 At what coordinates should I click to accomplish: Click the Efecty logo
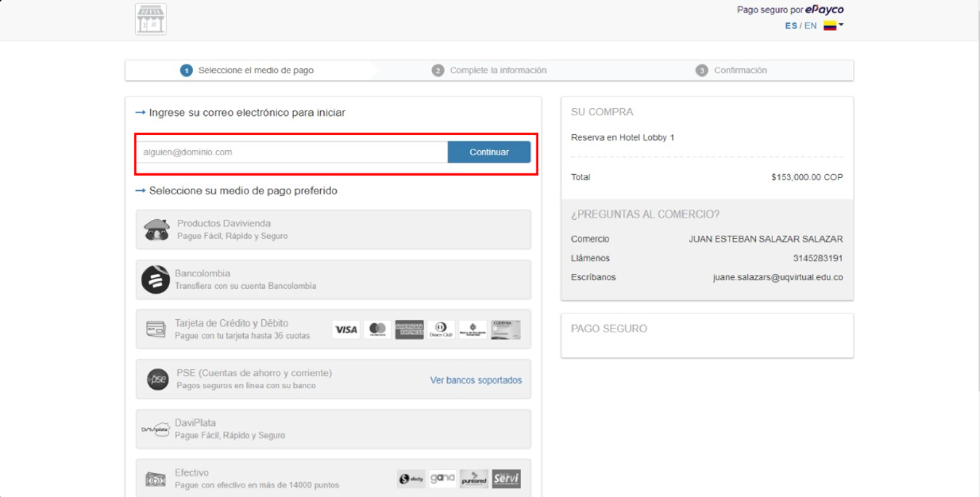(411, 479)
